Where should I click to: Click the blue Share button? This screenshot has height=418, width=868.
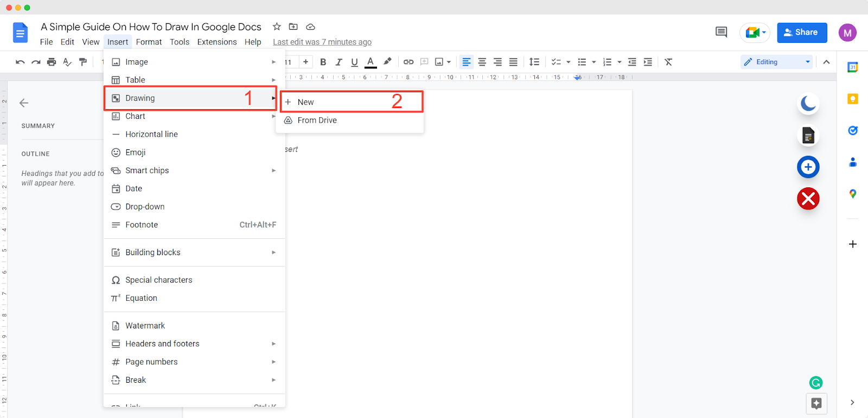[x=802, y=33]
